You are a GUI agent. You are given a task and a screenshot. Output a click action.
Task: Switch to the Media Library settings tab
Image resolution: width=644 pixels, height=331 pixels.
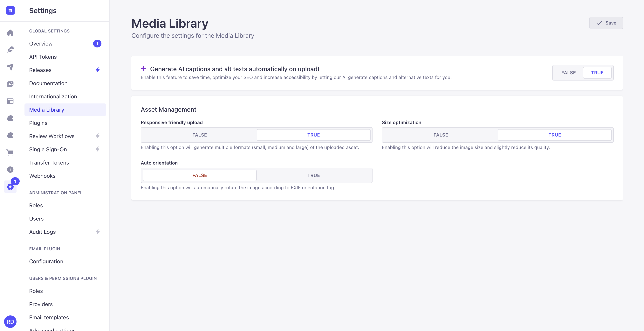[x=46, y=109]
